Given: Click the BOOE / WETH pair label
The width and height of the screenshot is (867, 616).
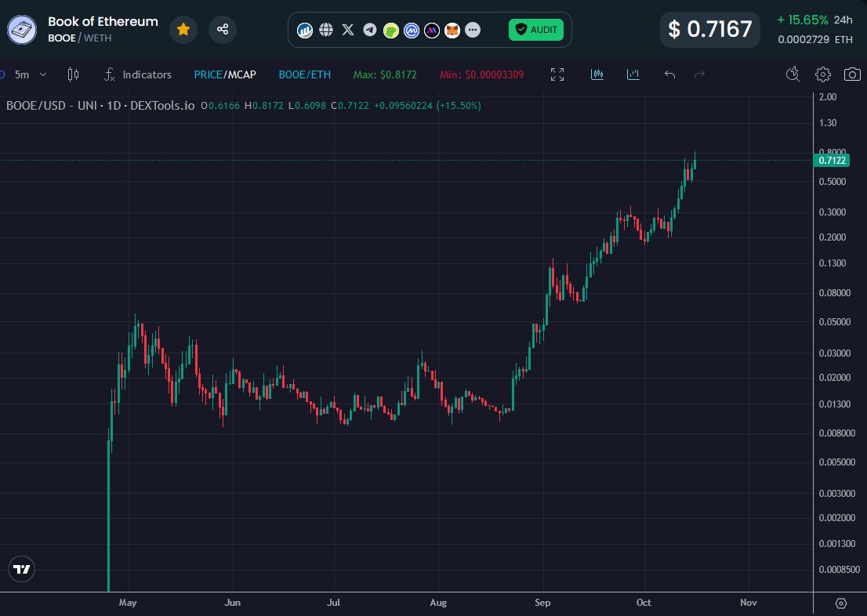Looking at the screenshot, I should coord(80,38).
